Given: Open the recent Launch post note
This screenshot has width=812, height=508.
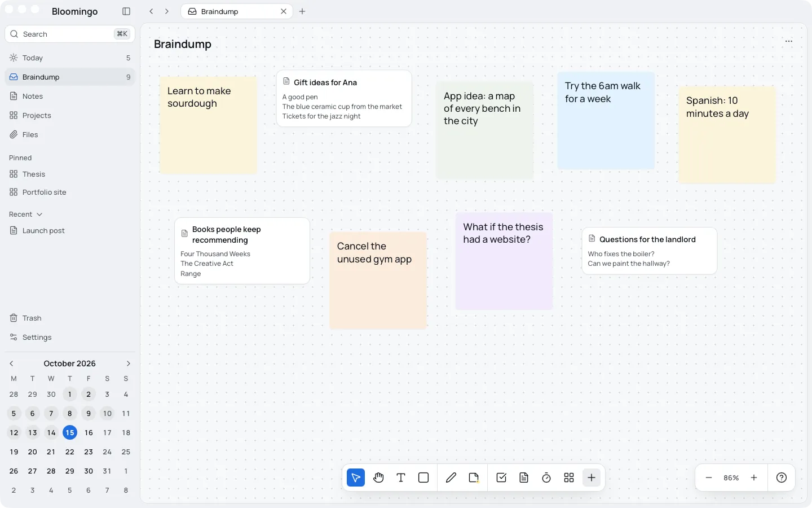Looking at the screenshot, I should click(70, 230).
